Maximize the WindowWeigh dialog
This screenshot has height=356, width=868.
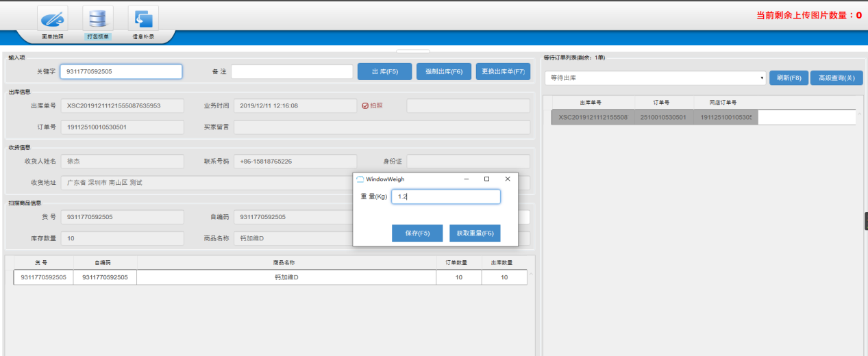pyautogui.click(x=486, y=179)
